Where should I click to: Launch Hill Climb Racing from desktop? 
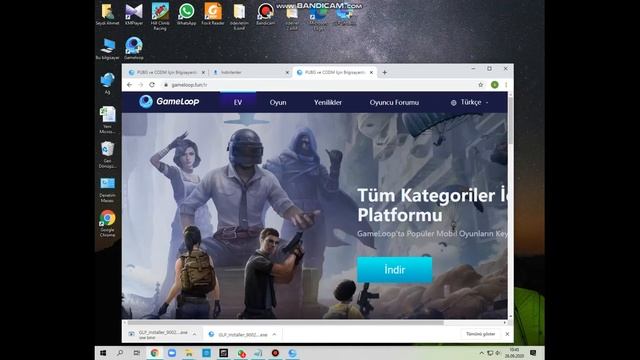[160, 16]
